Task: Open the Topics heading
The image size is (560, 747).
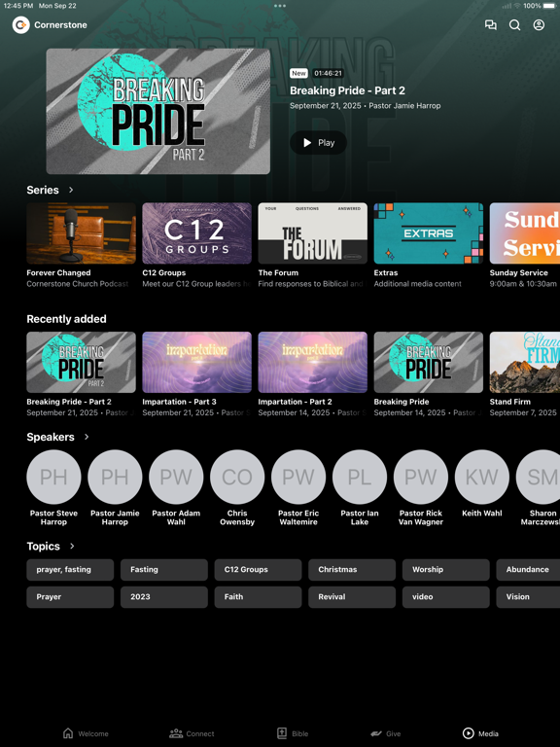Action: tap(44, 546)
